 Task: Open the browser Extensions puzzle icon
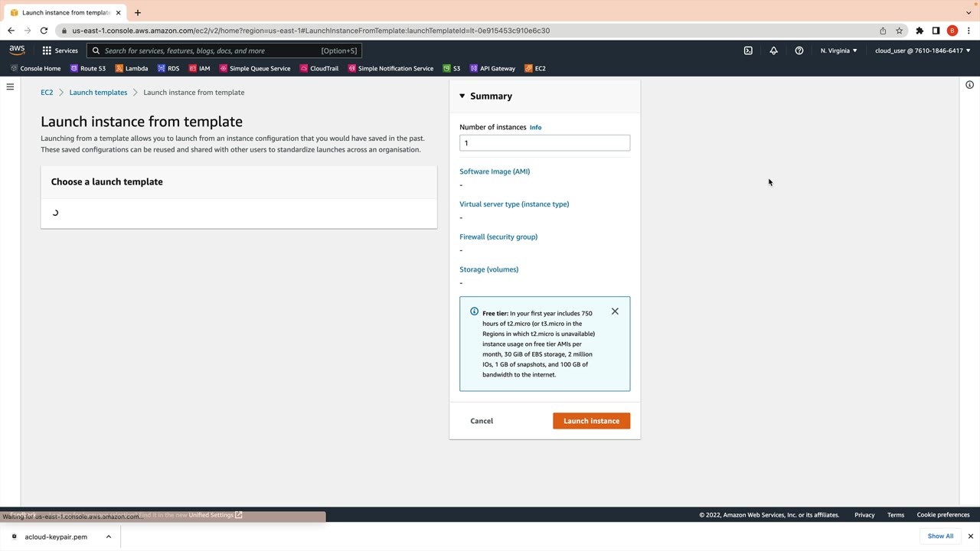click(x=920, y=31)
